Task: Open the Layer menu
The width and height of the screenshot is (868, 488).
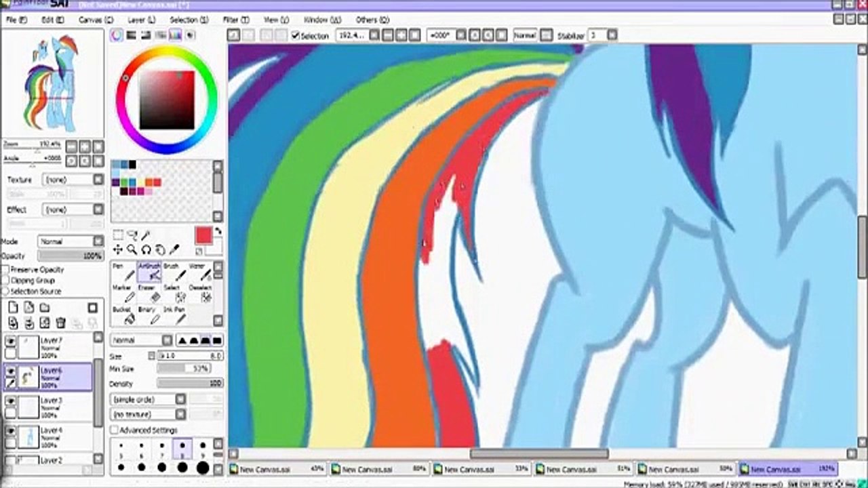Action: coord(141,20)
